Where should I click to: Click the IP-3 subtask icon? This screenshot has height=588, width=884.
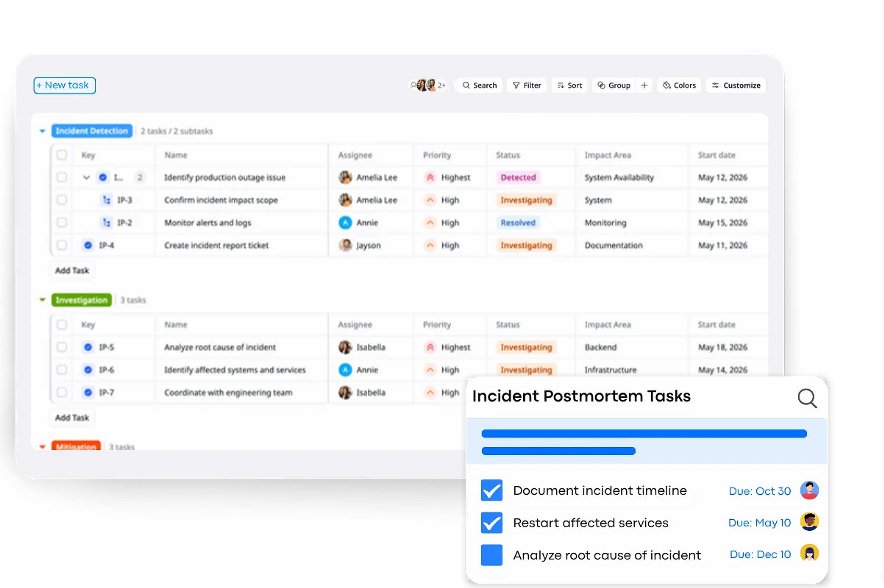tap(107, 200)
